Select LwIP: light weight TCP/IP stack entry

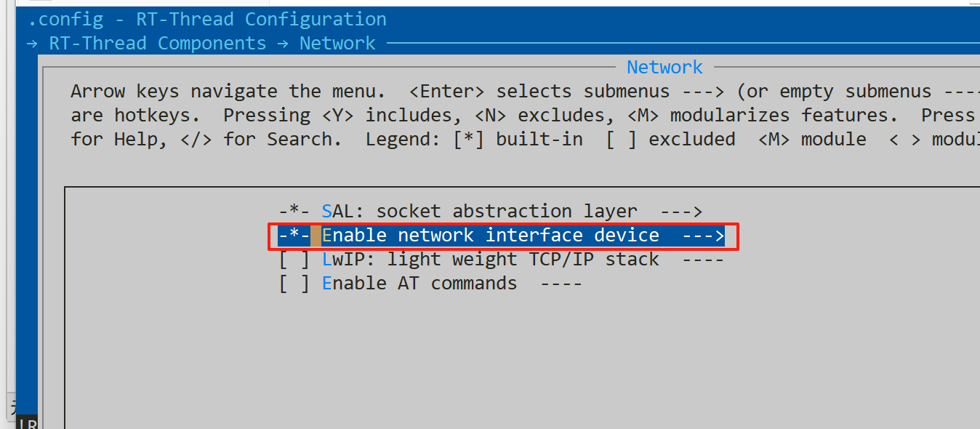coord(491,260)
